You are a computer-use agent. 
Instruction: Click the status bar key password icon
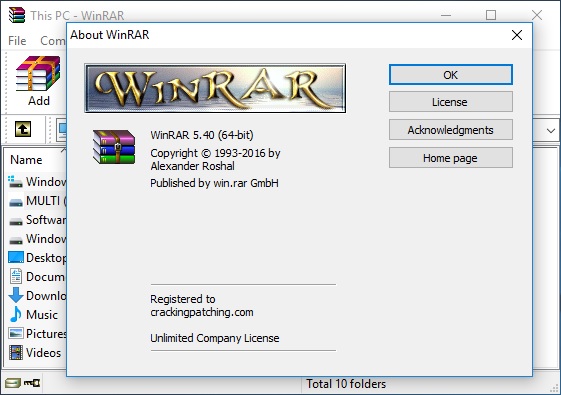tap(32, 383)
